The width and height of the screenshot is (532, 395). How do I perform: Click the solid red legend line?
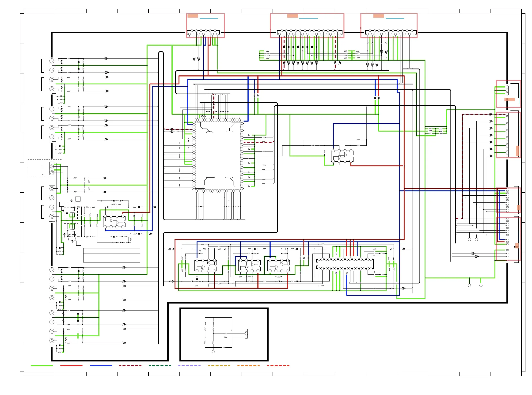(x=71, y=366)
